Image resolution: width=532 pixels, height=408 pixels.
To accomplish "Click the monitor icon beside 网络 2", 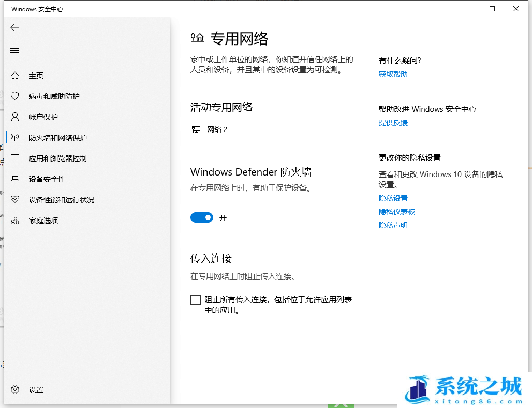I will 196,129.
